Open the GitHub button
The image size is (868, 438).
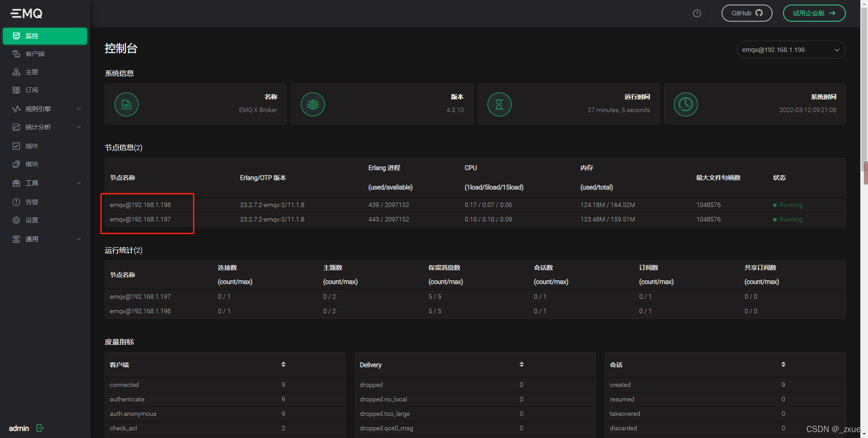[x=747, y=13]
